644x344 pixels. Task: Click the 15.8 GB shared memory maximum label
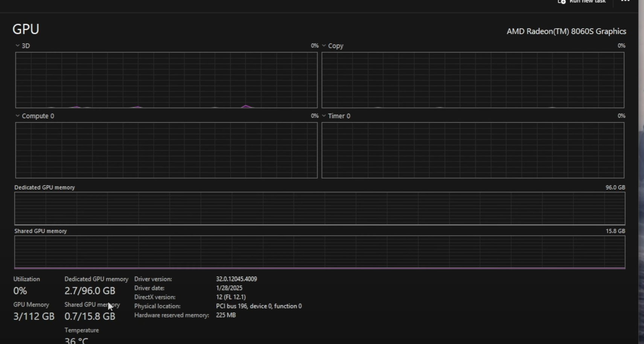(x=615, y=231)
